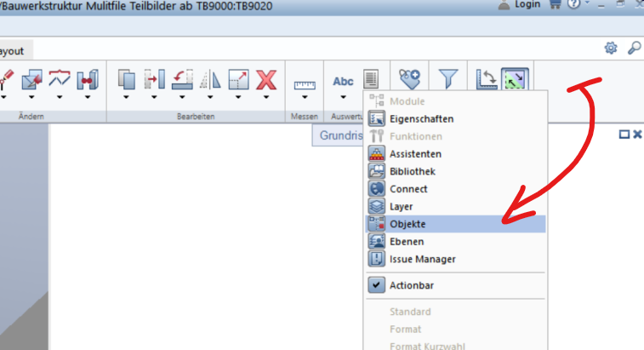Viewport: 644px width, 350px height.
Task: Expand dropdown arrow under delete tool
Action: (x=266, y=97)
